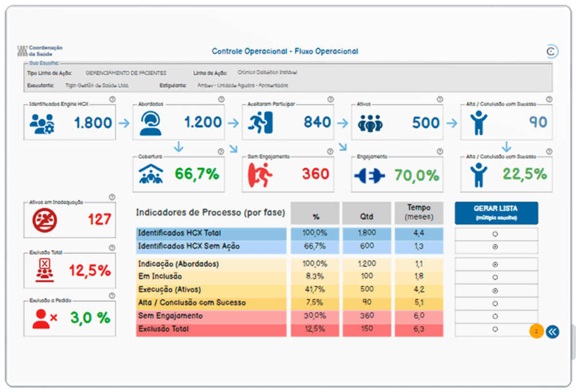
Task: Click the GERAR LISTA button
Action: point(496,212)
